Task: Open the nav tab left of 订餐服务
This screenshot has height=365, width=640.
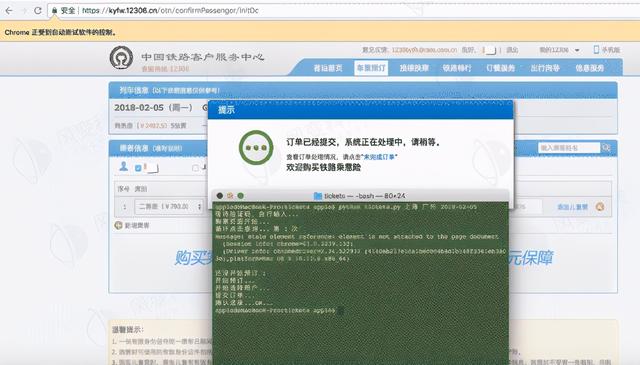Action: (457, 68)
